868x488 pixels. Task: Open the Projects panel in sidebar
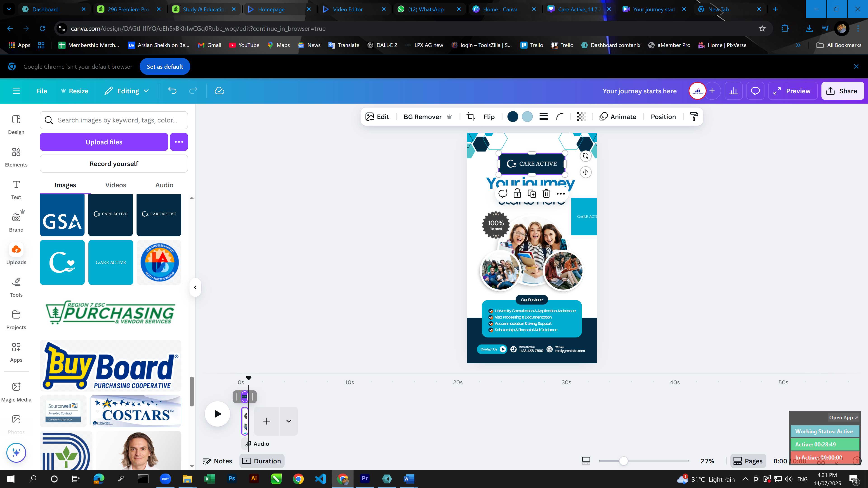(16, 320)
